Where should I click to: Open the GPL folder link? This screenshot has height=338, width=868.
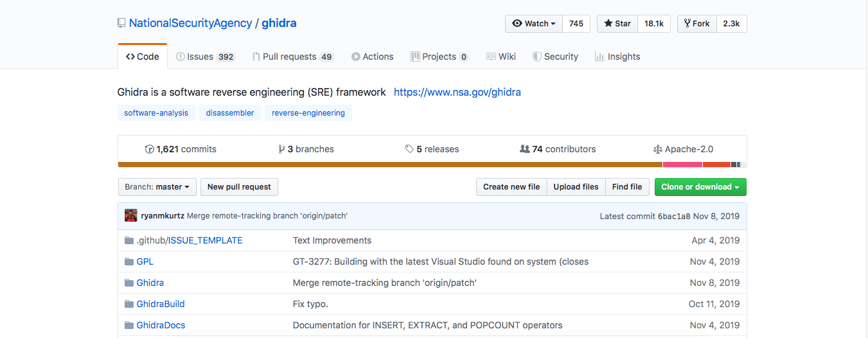click(x=145, y=262)
